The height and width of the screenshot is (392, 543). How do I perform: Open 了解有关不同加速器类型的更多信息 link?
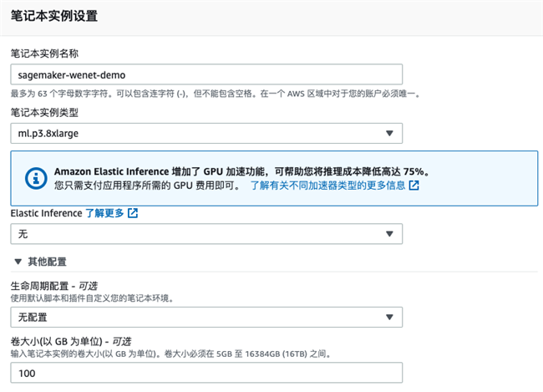[327, 186]
